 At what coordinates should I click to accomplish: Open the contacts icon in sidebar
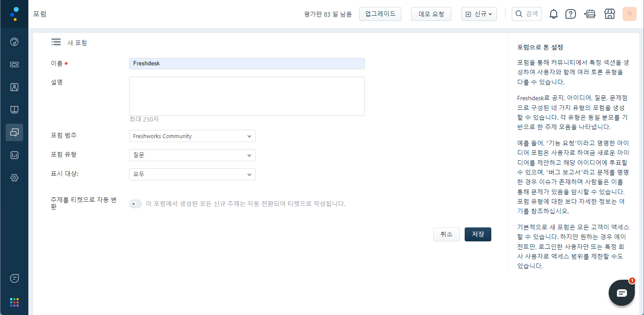(14, 87)
